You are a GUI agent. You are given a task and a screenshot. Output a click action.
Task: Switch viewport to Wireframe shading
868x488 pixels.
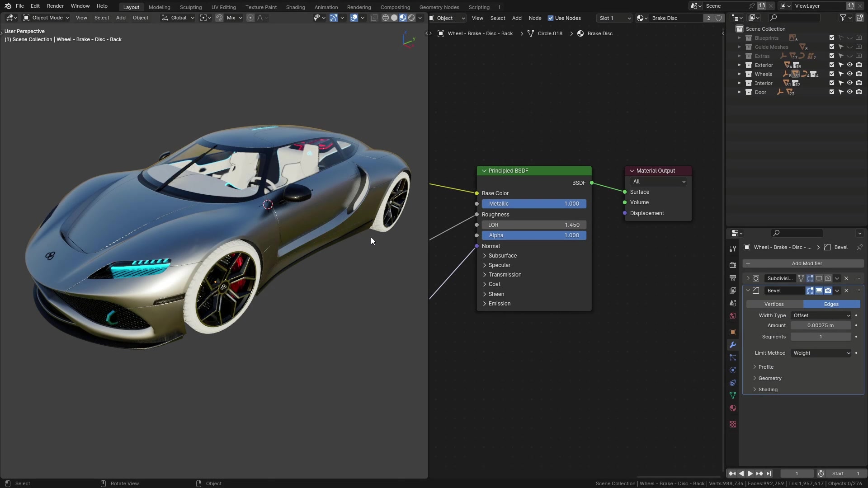[386, 18]
